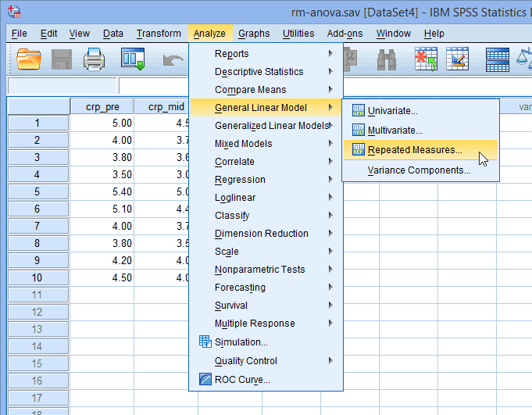Expand the Compare Means submenu
The height and width of the screenshot is (415, 532).
click(266, 90)
